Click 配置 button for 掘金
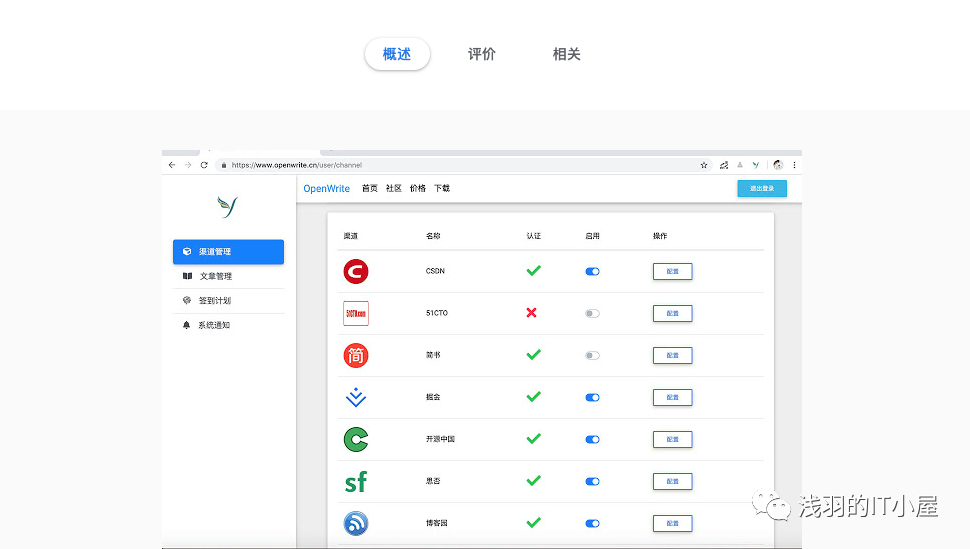970x549 pixels. point(672,397)
